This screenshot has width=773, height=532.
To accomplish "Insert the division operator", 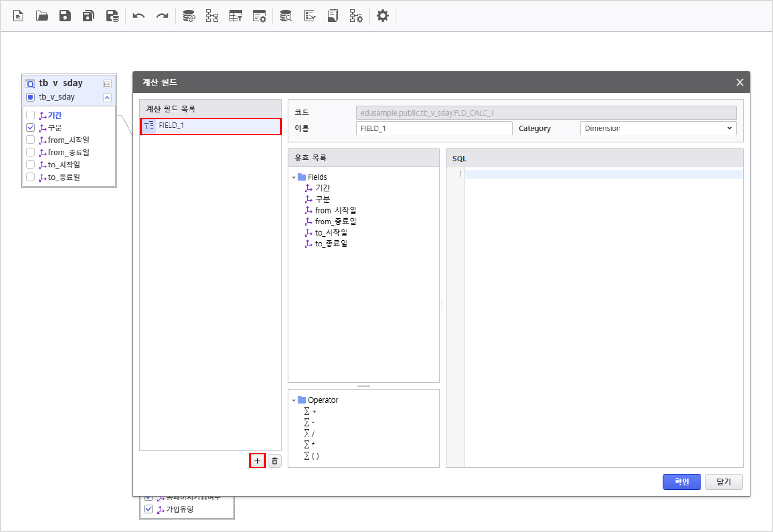I will (x=310, y=434).
